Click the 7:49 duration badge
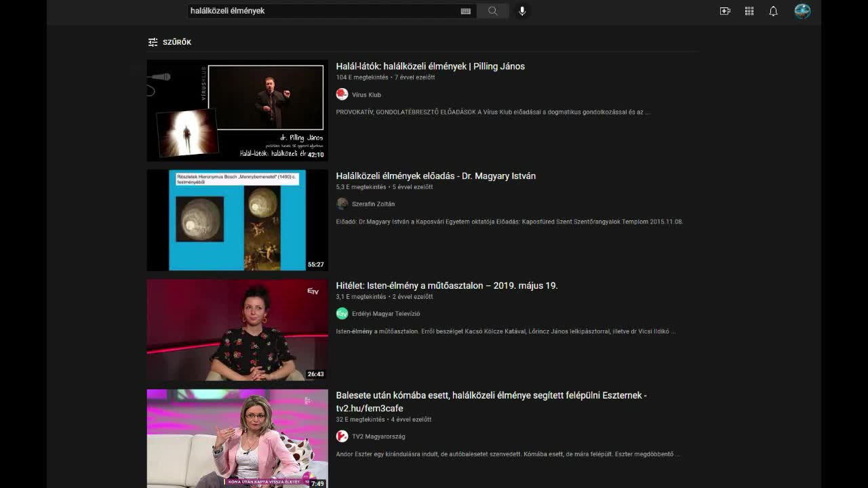The height and width of the screenshot is (488, 868). 317,484
